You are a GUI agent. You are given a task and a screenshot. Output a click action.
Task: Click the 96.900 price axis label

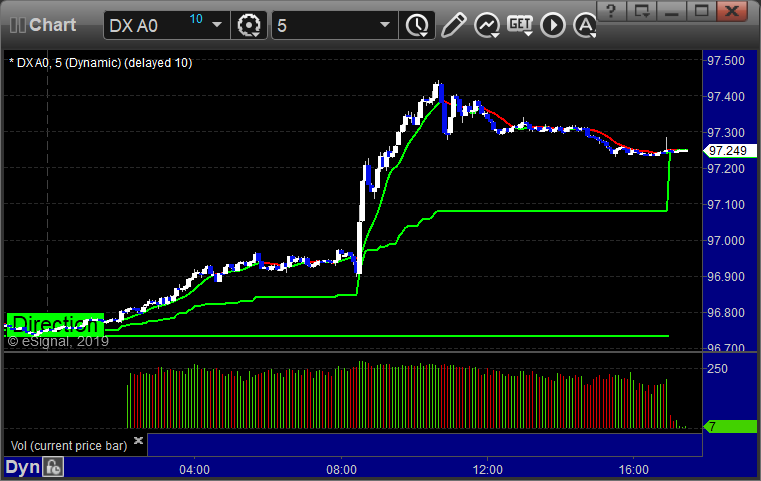(726, 277)
